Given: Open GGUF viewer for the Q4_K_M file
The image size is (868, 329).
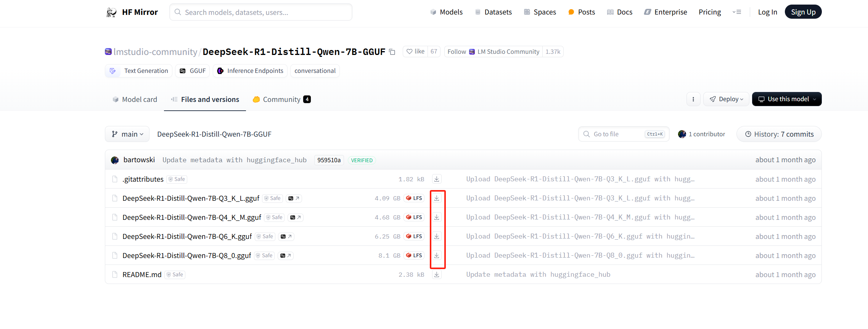Looking at the screenshot, I should (x=296, y=218).
